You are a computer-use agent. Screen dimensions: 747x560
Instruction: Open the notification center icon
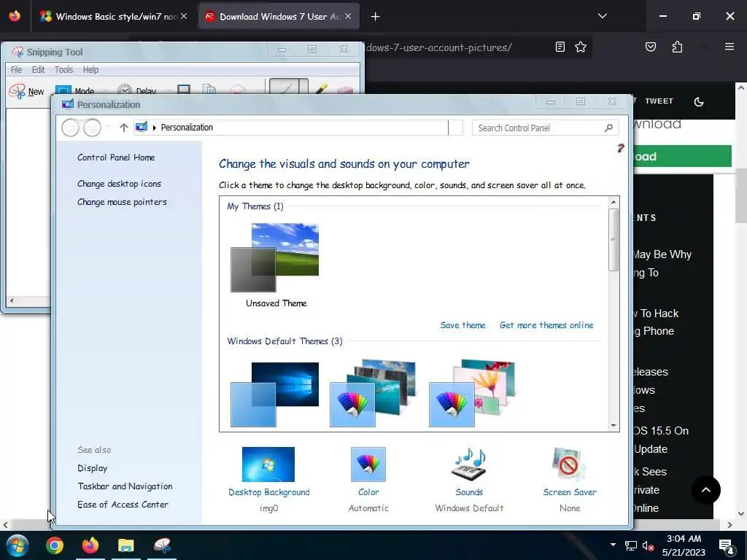(726, 545)
